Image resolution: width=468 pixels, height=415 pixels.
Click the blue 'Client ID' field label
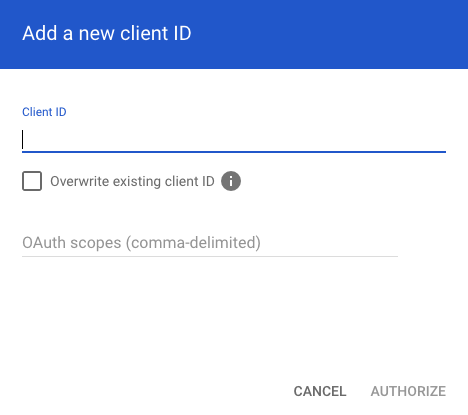coord(44,112)
